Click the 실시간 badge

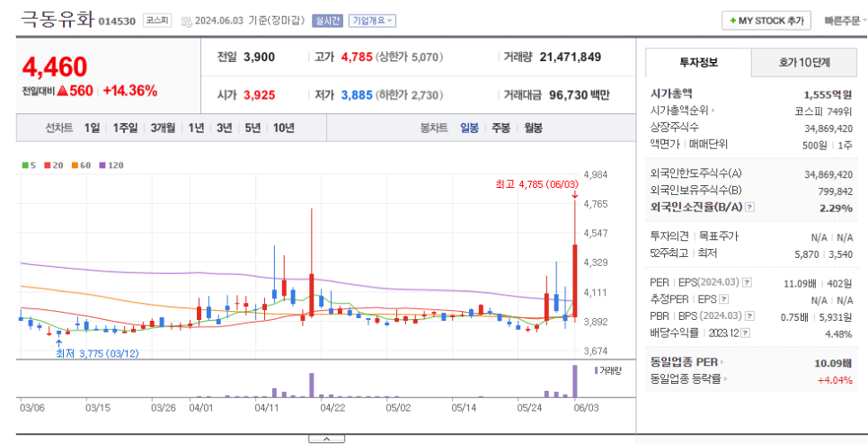[328, 21]
